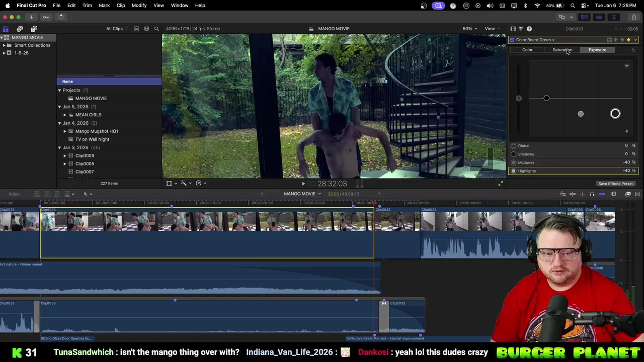Screen dimensions: 644x362
Task: Toggle the timeline visibility button
Action: coord(599,17)
